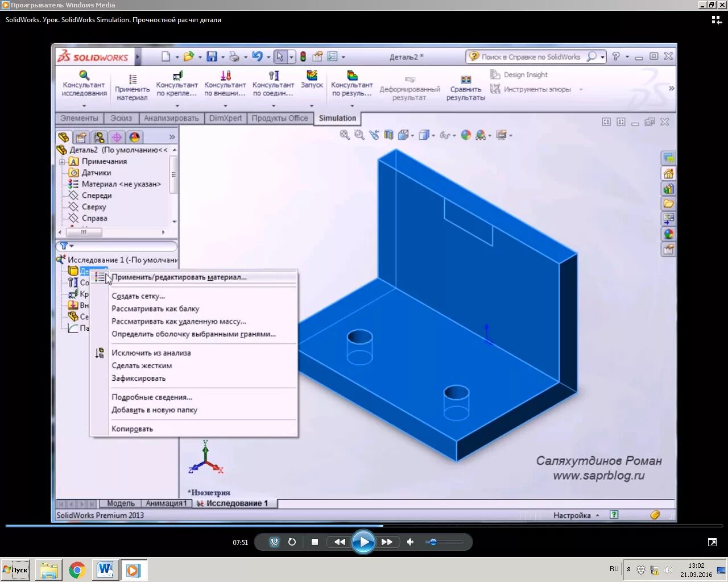Open Настройка at the bottom status bar
This screenshot has height=582, width=728.
571,515
